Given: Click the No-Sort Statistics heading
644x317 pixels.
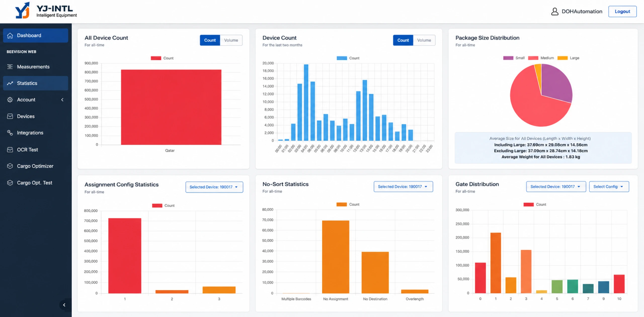Looking at the screenshot, I should coord(285,184).
